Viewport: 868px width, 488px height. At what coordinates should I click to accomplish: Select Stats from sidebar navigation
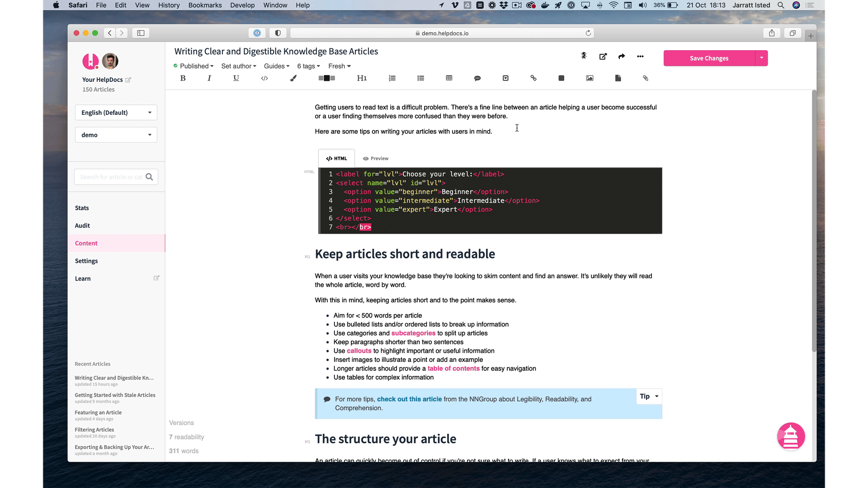(82, 207)
